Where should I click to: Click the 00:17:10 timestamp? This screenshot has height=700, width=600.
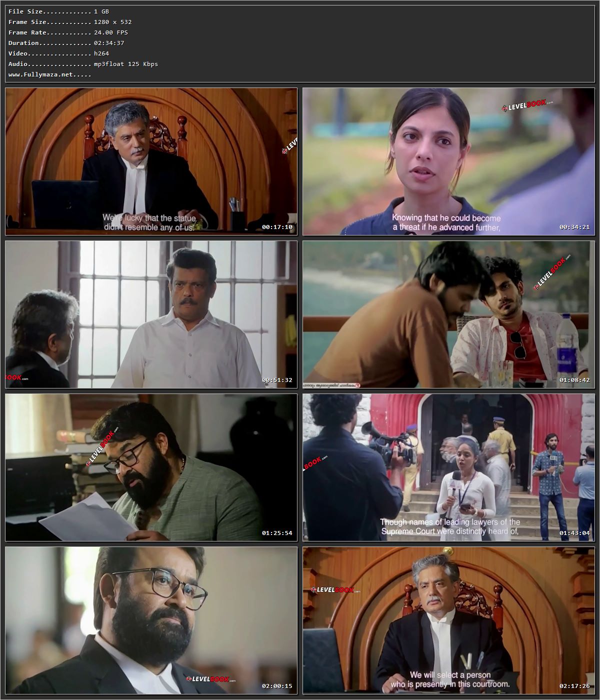(x=277, y=227)
